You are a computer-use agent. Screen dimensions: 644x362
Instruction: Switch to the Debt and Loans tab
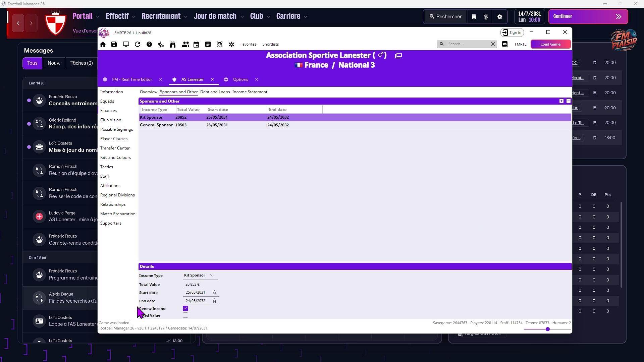pyautogui.click(x=215, y=92)
